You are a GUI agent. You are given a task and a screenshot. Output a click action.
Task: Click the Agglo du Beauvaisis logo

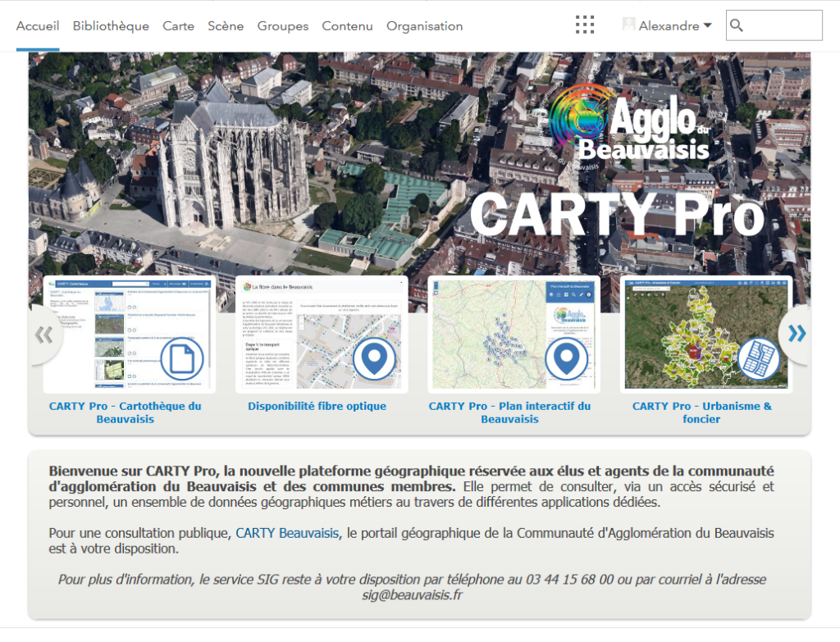pos(628,123)
